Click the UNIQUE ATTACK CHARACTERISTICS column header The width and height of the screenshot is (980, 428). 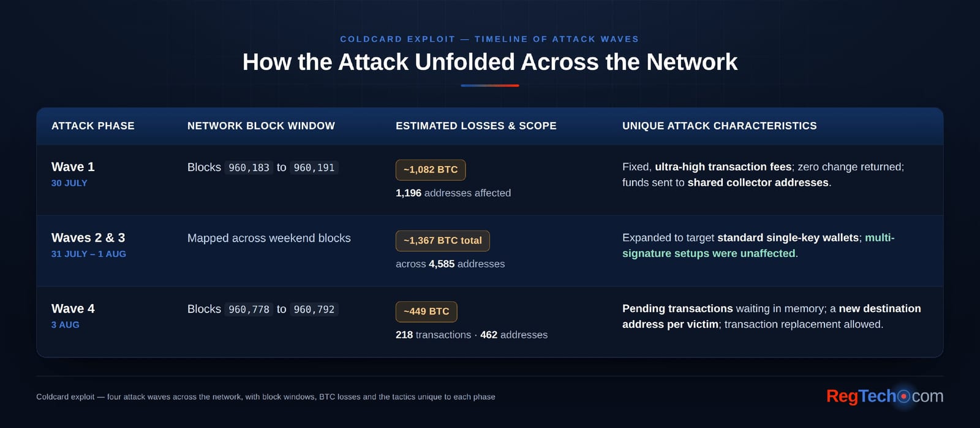pos(720,126)
